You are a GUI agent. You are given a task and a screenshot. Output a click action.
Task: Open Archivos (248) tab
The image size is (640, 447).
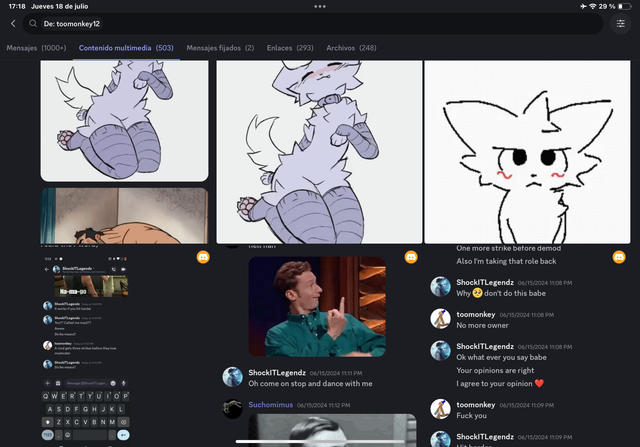(x=351, y=48)
